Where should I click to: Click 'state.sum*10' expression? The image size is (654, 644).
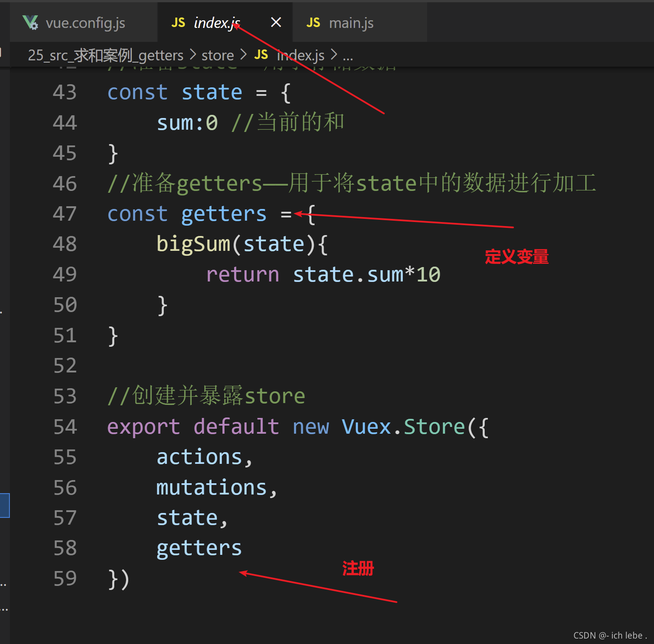pos(366,275)
